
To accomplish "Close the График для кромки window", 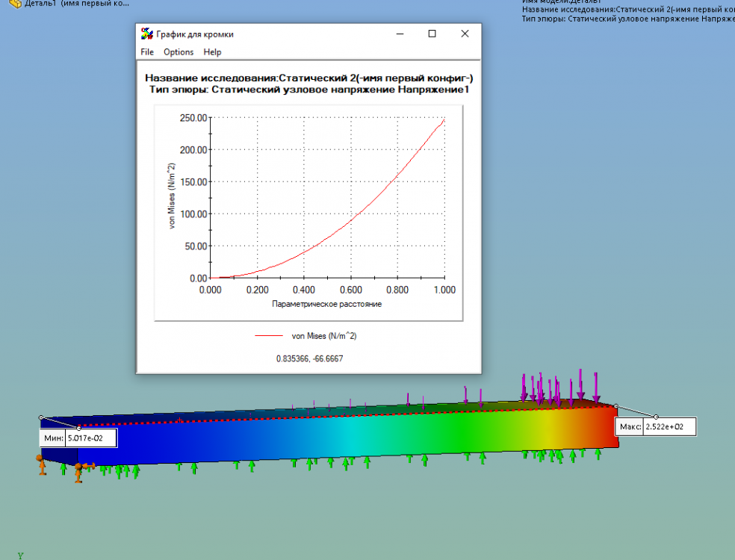I will point(465,34).
